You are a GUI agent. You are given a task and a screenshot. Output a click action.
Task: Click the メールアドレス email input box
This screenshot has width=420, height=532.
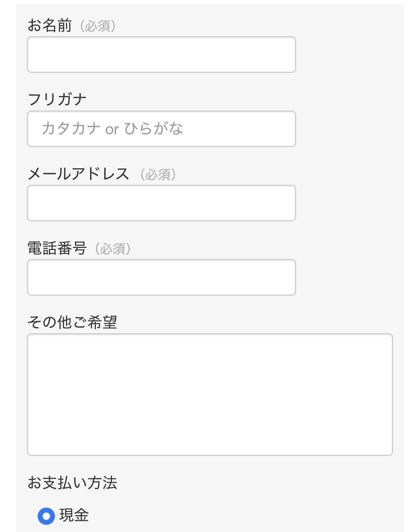[161, 203]
